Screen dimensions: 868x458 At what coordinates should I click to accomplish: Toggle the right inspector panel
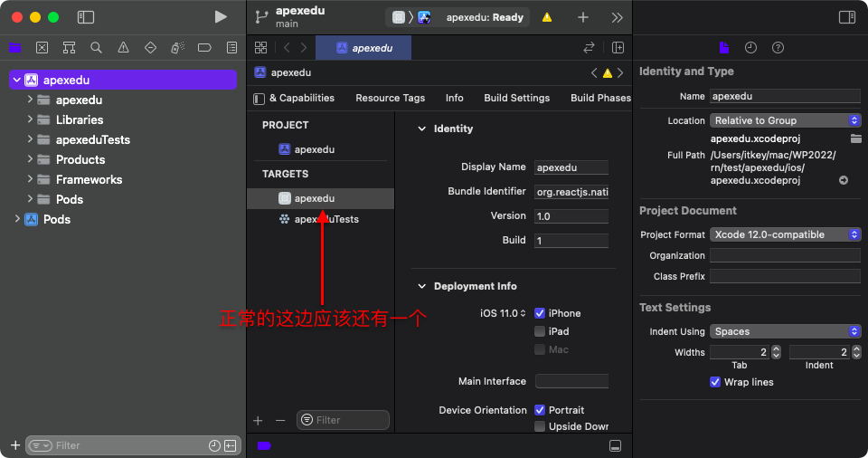point(847,17)
